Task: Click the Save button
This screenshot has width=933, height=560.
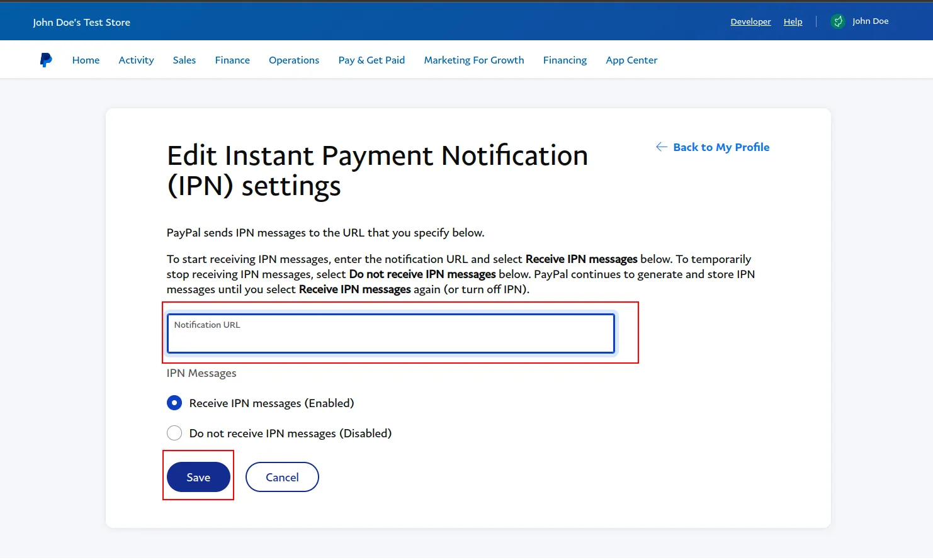Action: (198, 477)
